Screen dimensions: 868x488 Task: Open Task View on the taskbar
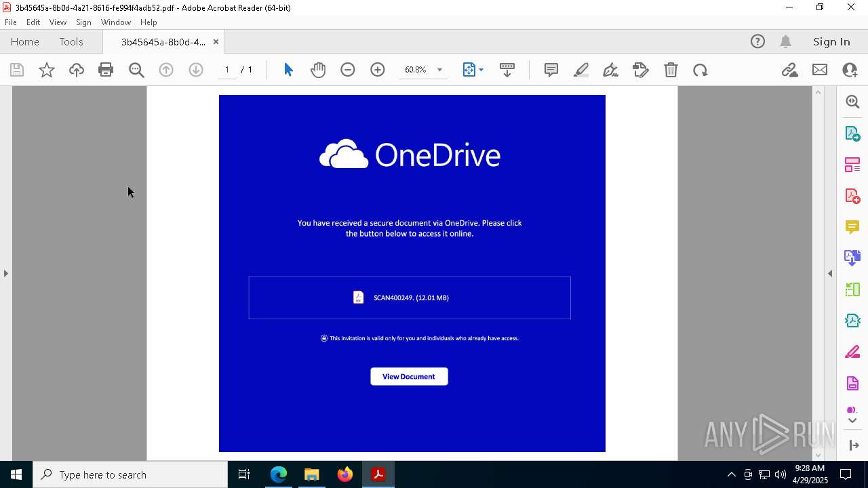(244, 474)
